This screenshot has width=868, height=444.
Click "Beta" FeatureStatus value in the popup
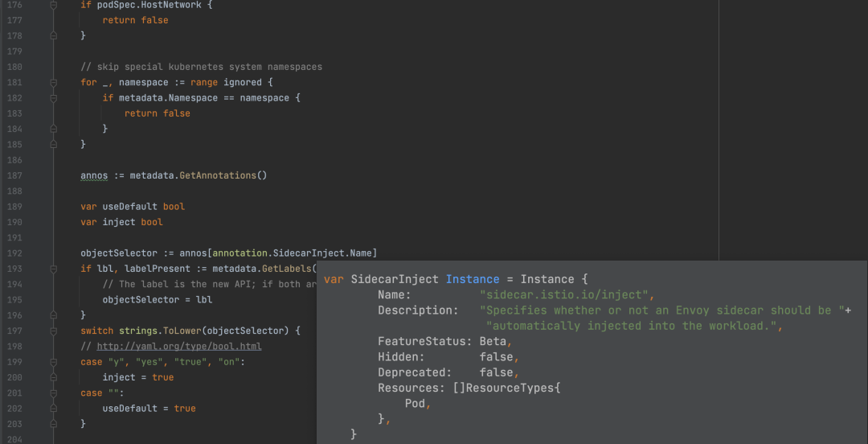[x=493, y=342]
